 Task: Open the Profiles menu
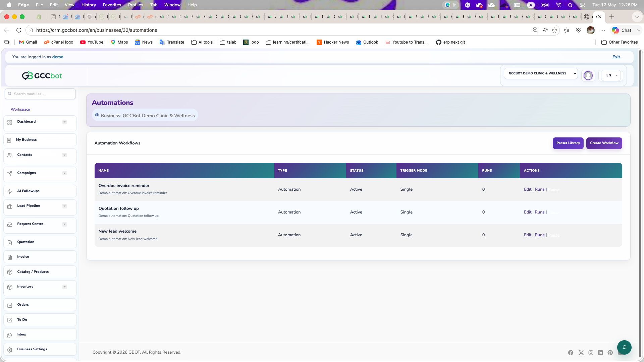(x=136, y=5)
